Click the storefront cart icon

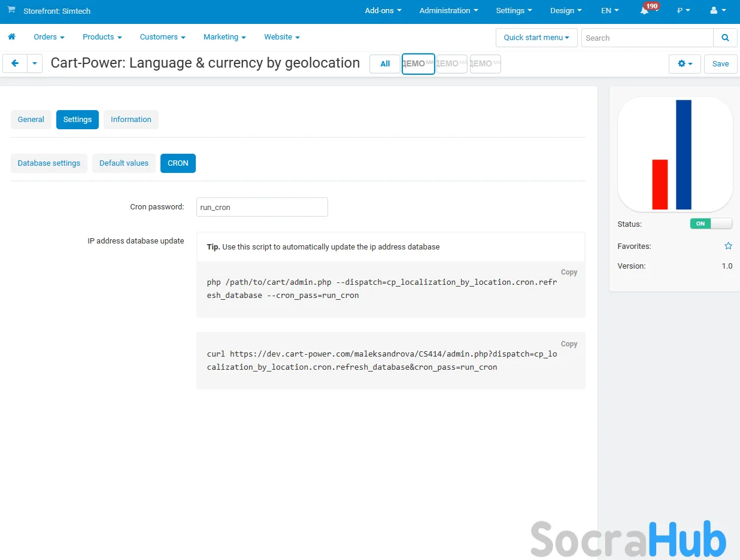[x=11, y=10]
